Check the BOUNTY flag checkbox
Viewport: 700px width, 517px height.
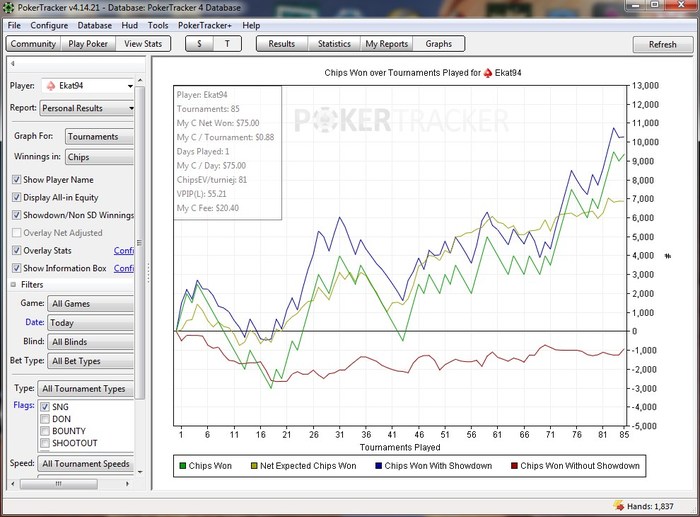(45, 431)
